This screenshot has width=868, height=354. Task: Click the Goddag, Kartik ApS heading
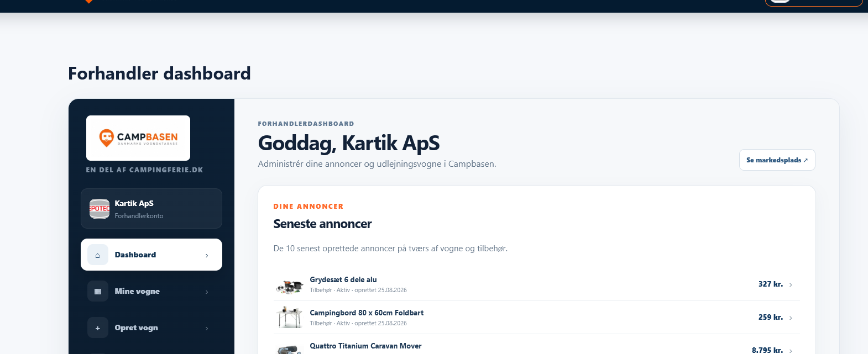(x=349, y=144)
